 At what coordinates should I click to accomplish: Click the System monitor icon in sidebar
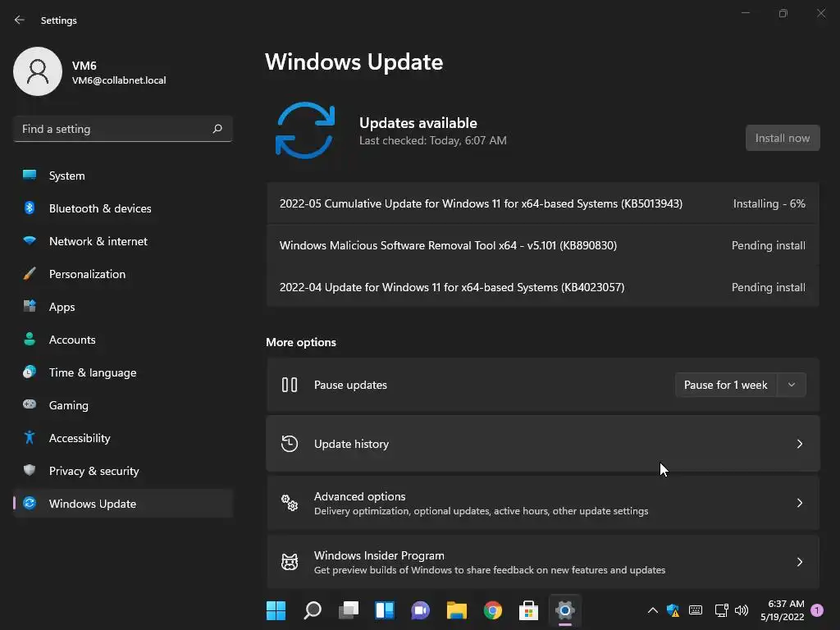(x=30, y=176)
